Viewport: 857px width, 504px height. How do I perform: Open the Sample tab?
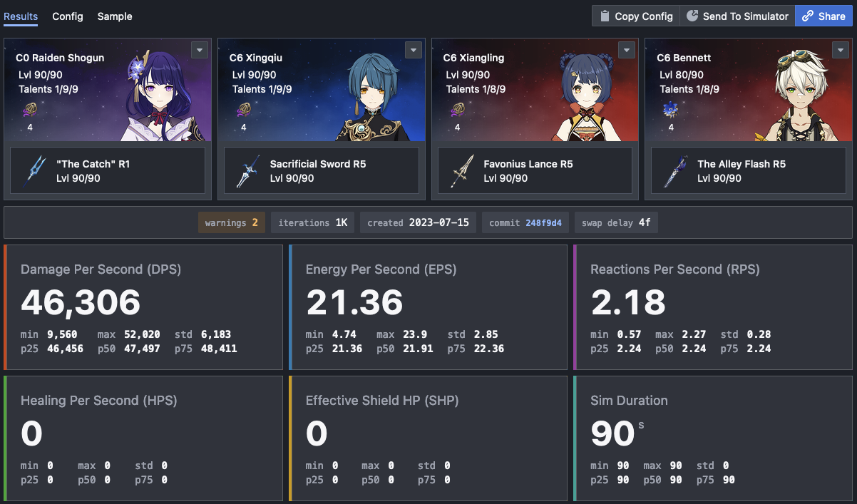point(115,16)
